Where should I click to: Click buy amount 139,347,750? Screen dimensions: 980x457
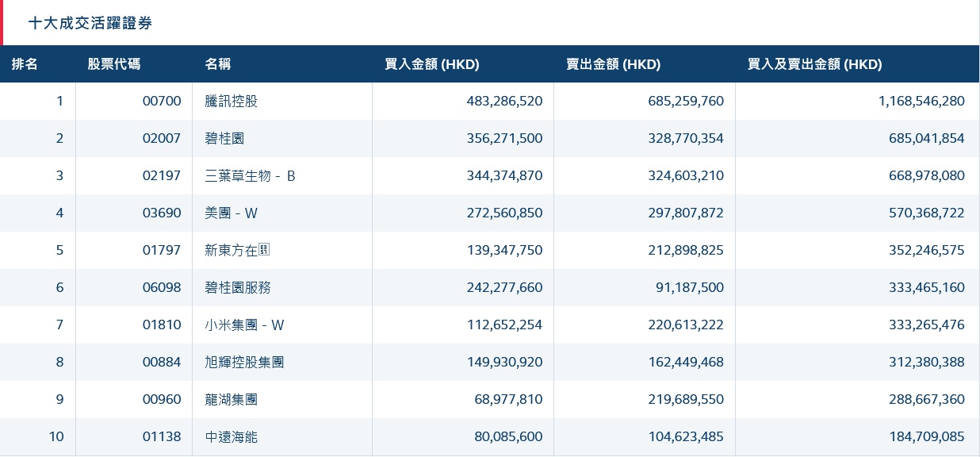click(505, 251)
